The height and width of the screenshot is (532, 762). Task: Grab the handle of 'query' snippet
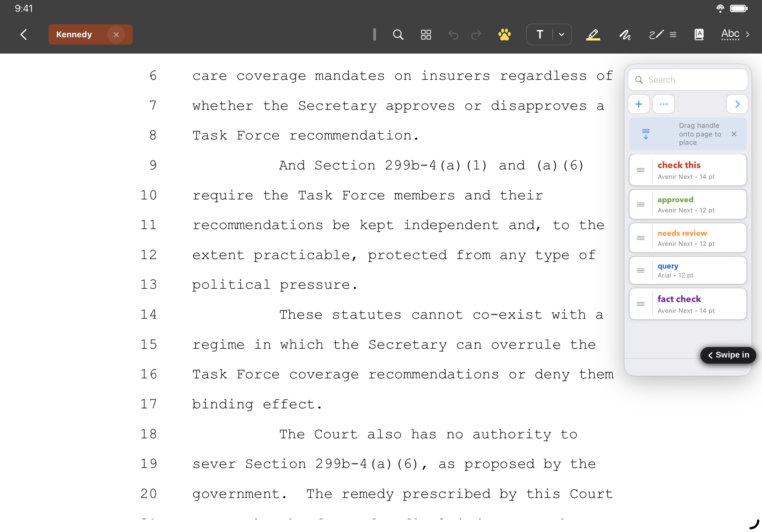(640, 270)
